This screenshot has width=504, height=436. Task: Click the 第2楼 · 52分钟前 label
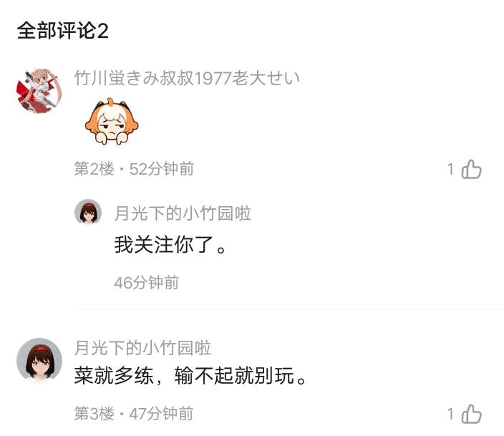click(x=134, y=169)
